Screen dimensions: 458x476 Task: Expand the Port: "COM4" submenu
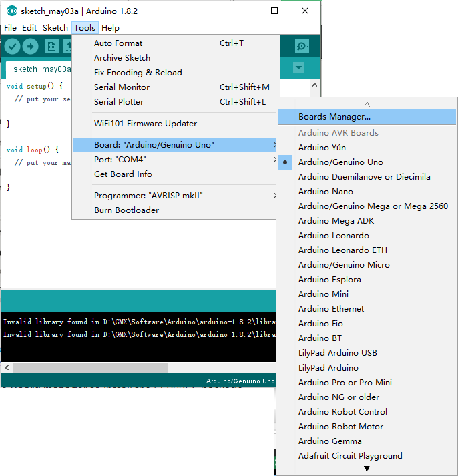tap(174, 160)
